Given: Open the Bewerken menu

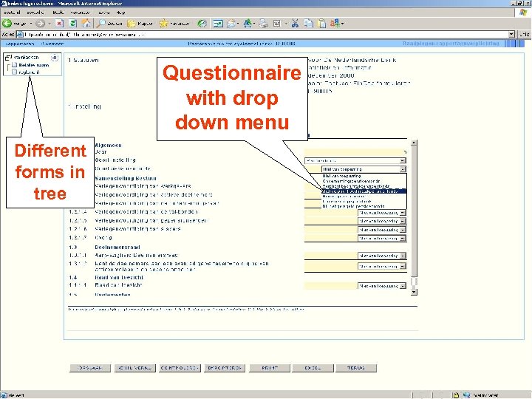Looking at the screenshot, I should pos(35,13).
